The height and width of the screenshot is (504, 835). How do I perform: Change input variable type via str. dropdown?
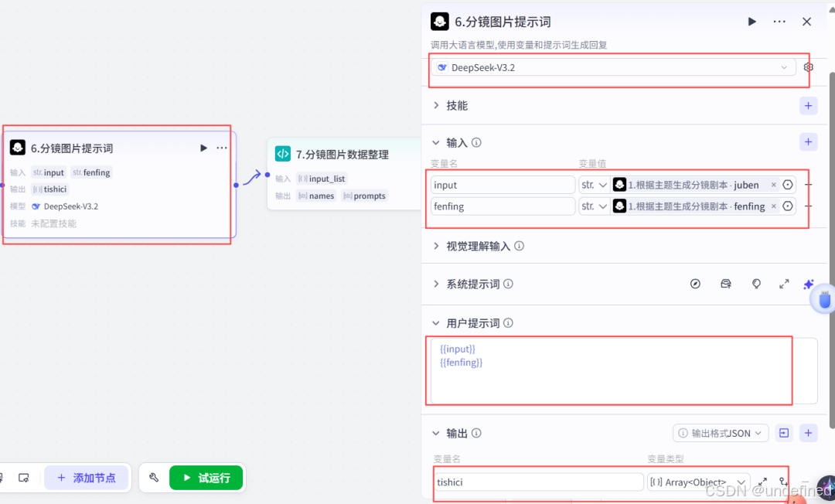pyautogui.click(x=593, y=185)
